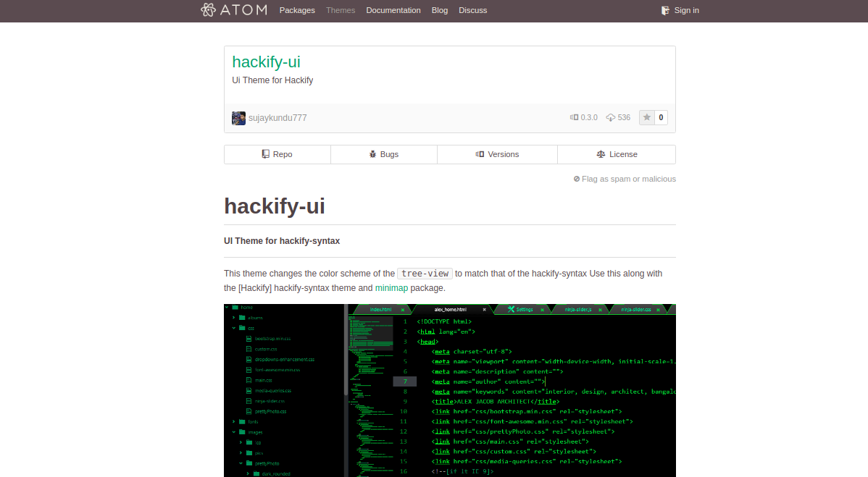Open the Discuss forum link
868x477 pixels.
[472, 10]
